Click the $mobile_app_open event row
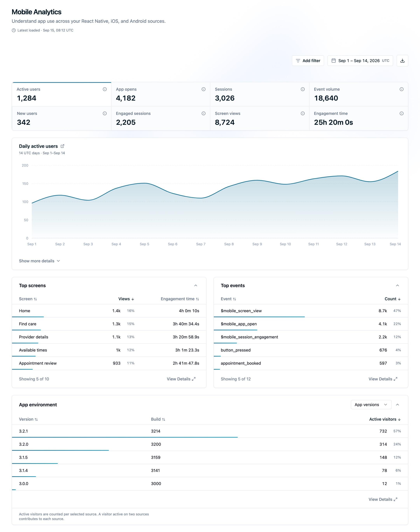The height and width of the screenshot is (532, 420). click(311, 324)
